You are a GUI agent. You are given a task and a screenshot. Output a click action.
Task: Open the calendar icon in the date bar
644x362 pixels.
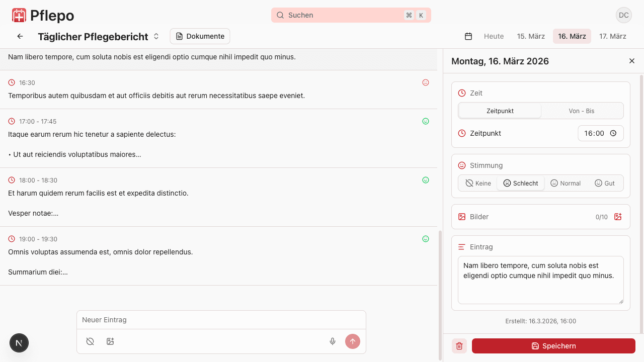(468, 36)
